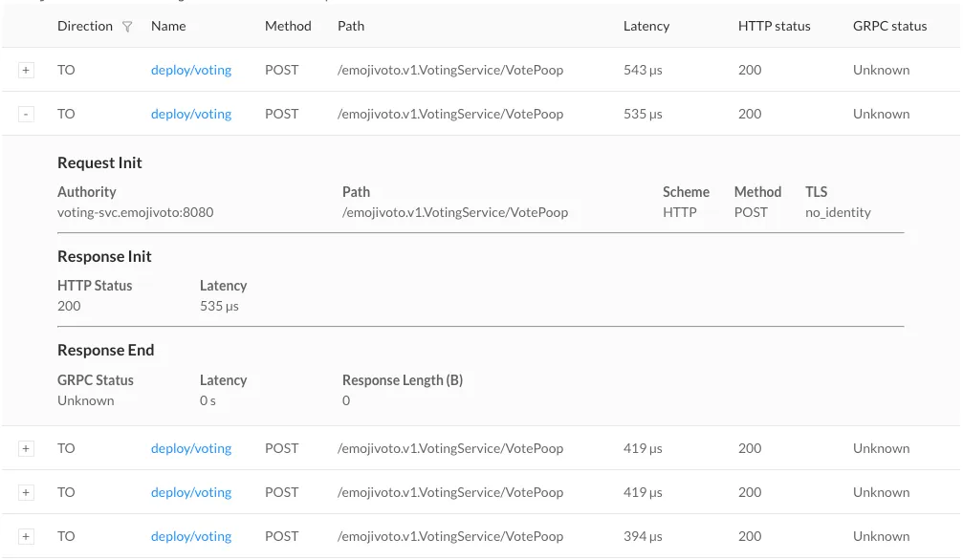Expand the first 419 µs latency row
Screen dimensions: 963x560
pyautogui.click(x=26, y=449)
